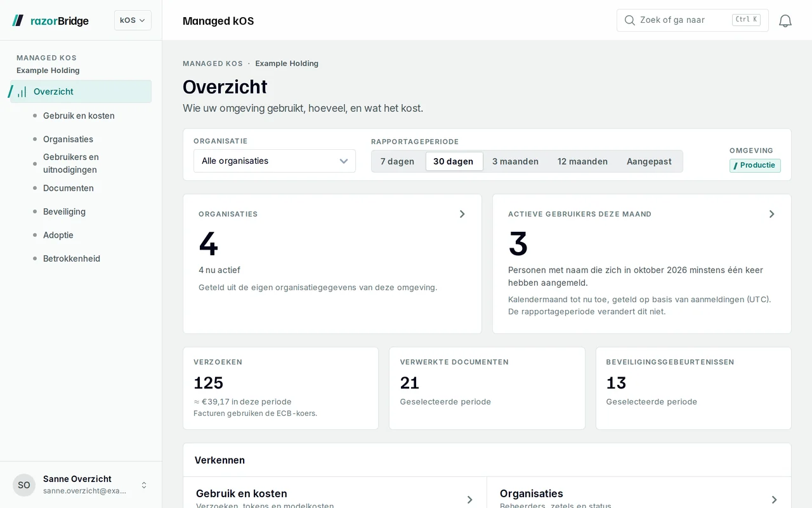Open the notifications bell
The width and height of the screenshot is (812, 508).
tap(785, 21)
